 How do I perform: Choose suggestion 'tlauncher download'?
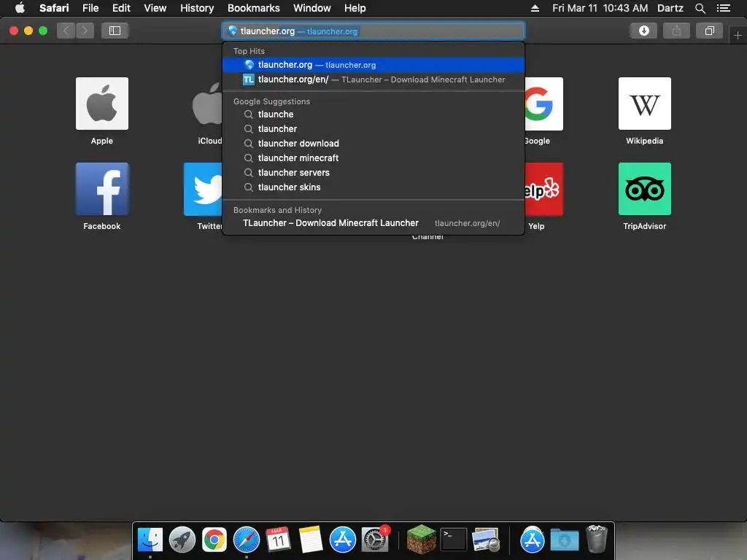[x=373, y=144]
